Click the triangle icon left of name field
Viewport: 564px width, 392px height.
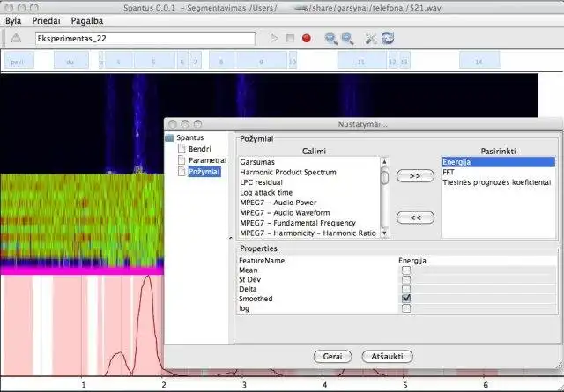pos(16,39)
